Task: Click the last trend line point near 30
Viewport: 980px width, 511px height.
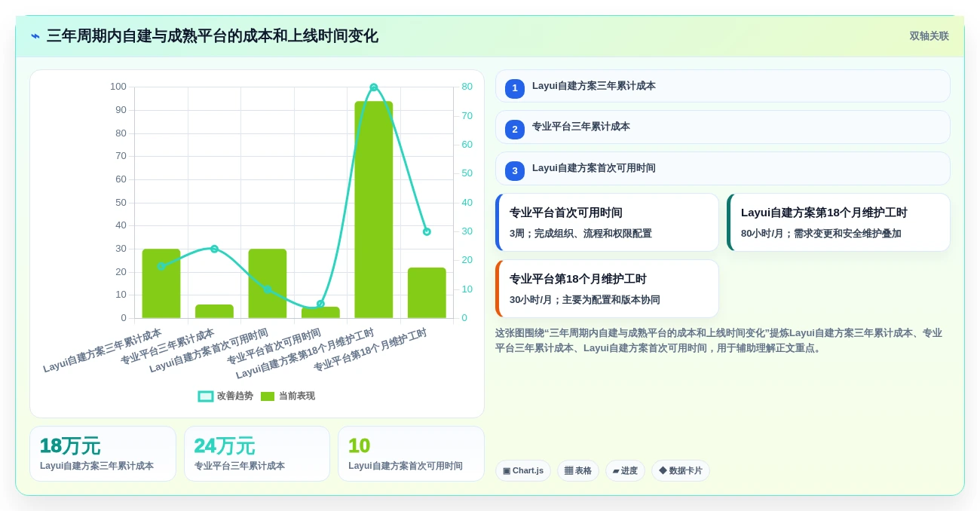Action: [x=427, y=231]
